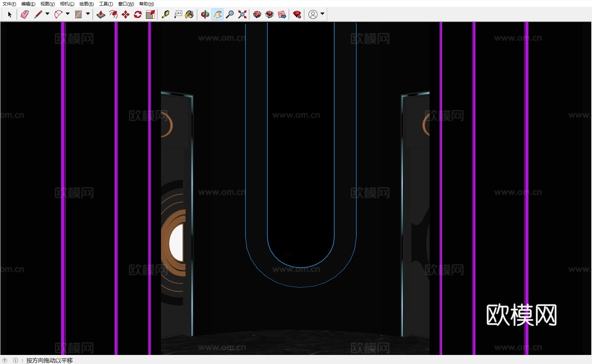Open the 文件(F) menu
The image size is (592, 364).
click(x=9, y=4)
